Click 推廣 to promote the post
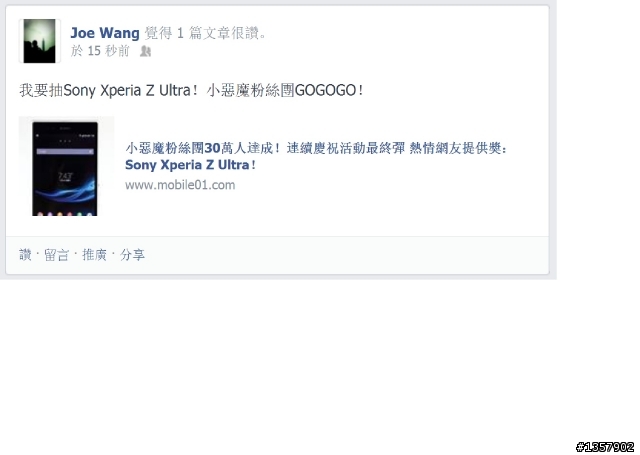Viewport: 640px width, 455px height. pyautogui.click(x=94, y=255)
